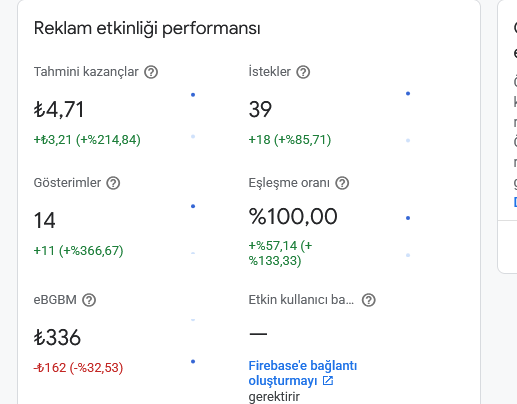The height and width of the screenshot is (404, 517).
Task: Click the ₺336 eBGBM value
Action: 57,337
